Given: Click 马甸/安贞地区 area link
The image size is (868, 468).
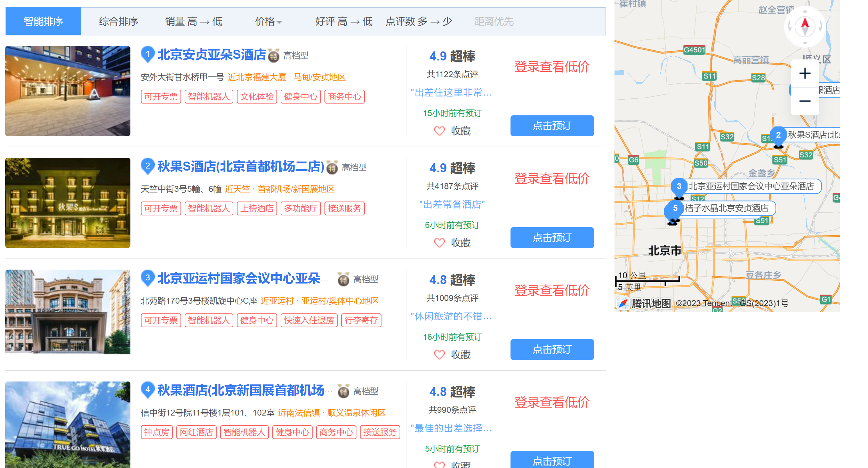Looking at the screenshot, I should (x=320, y=77).
